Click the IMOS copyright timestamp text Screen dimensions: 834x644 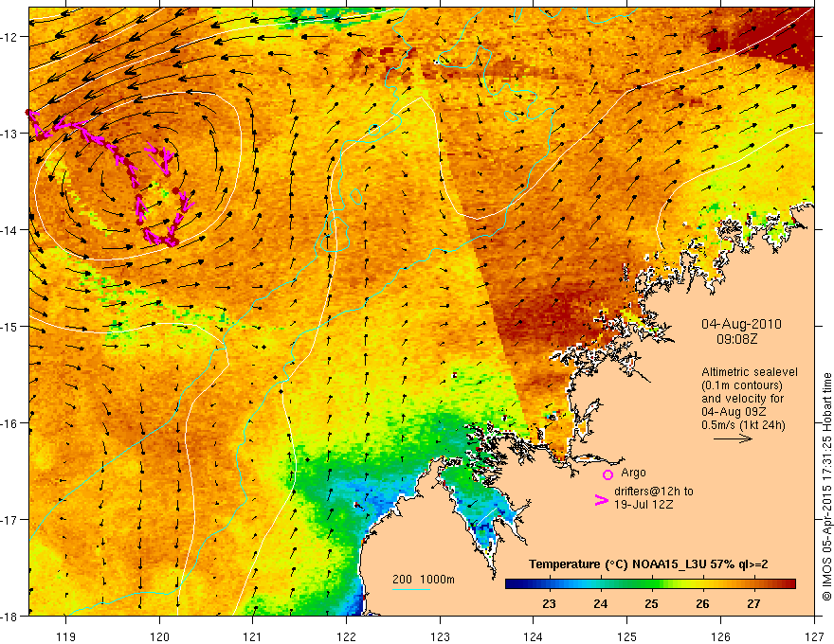[826, 487]
